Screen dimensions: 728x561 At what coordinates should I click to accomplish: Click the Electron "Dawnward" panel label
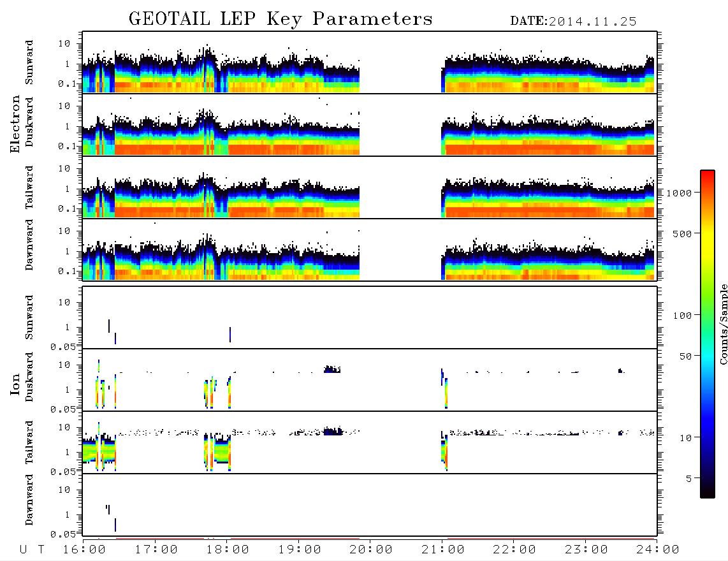pyautogui.click(x=29, y=245)
